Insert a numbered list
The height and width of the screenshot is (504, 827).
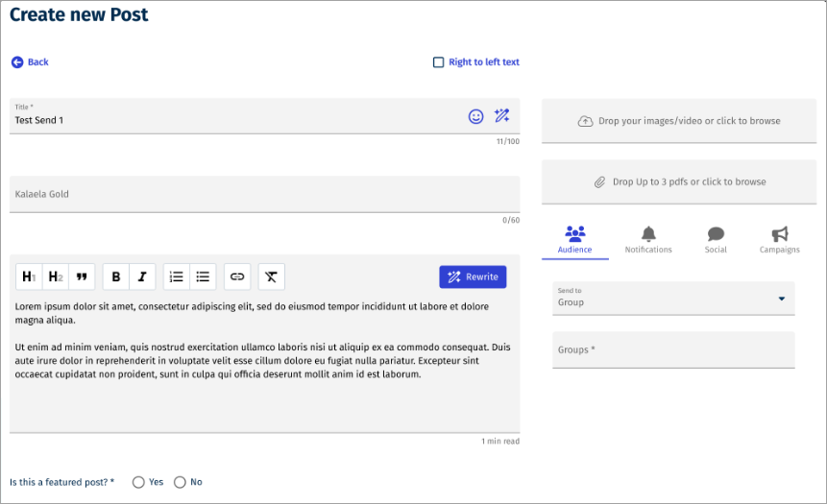click(x=177, y=276)
